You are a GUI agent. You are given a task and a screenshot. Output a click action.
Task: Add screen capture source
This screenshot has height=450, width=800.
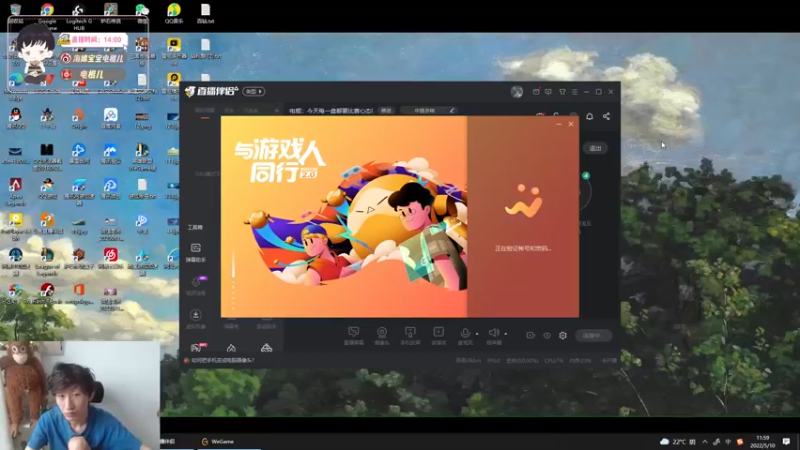354,336
